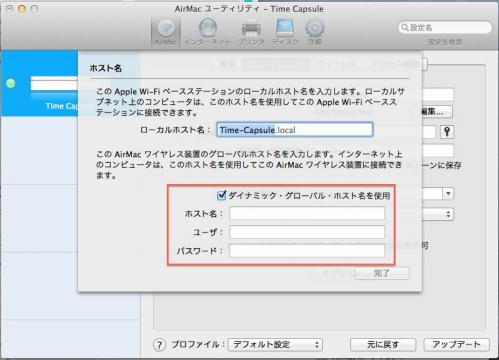Open the Advanced gear toolbar icon

point(314,32)
